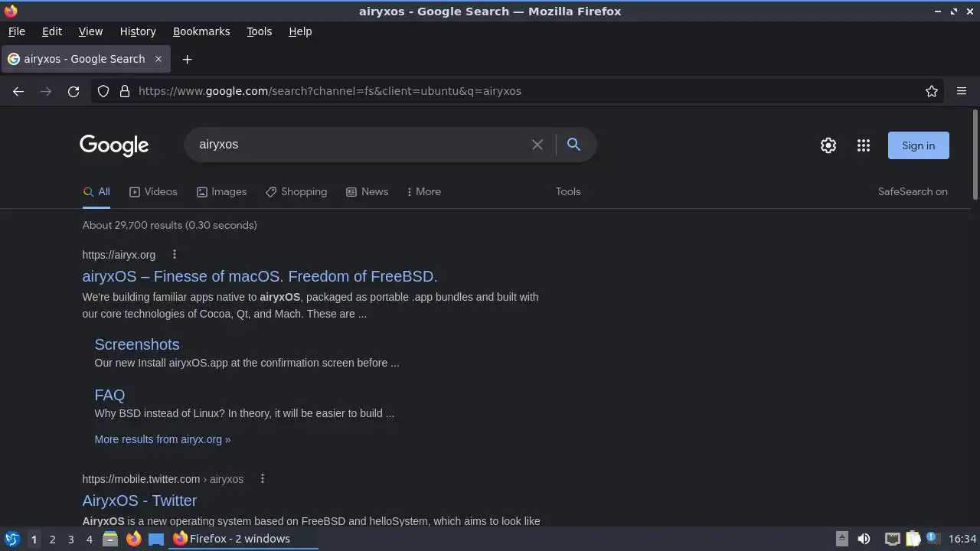The image size is (980, 551).
Task: Launch Firefox from taskbar quick launch
Action: coord(133,539)
